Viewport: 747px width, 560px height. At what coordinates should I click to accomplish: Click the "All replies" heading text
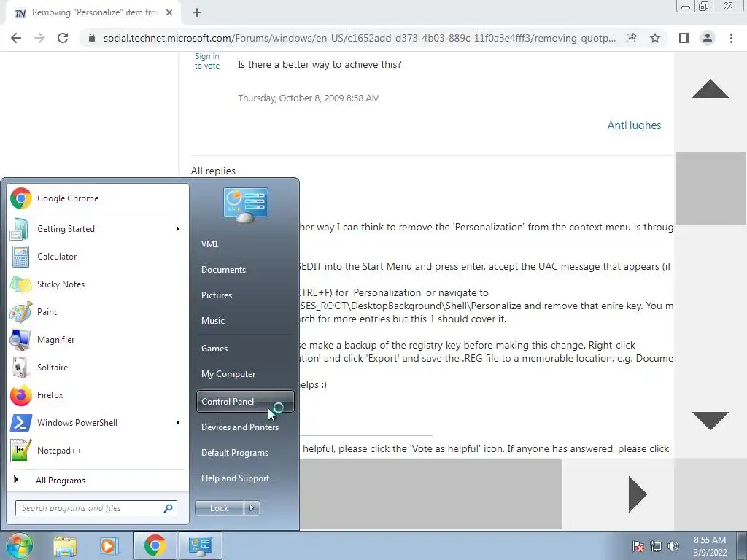click(x=213, y=171)
